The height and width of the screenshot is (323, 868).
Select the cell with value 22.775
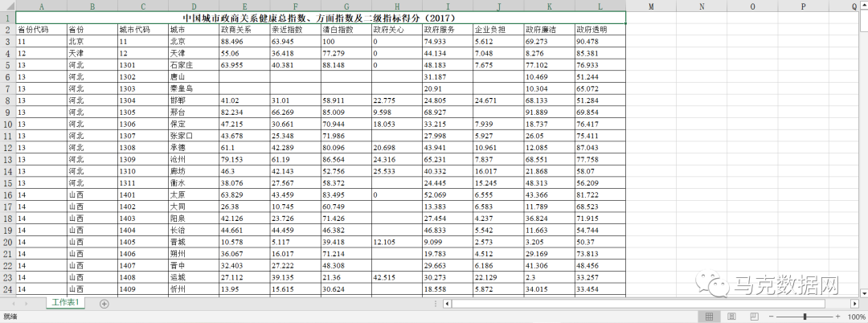(397, 100)
